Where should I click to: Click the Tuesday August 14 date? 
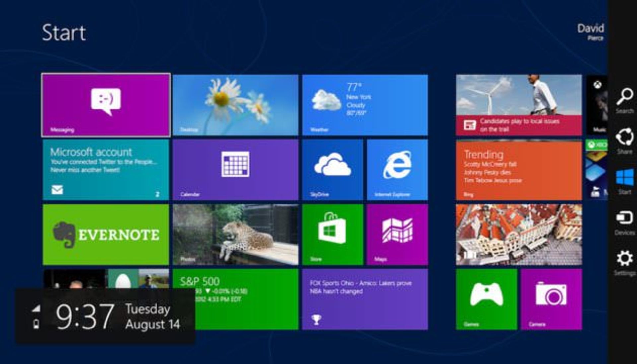[x=153, y=317]
